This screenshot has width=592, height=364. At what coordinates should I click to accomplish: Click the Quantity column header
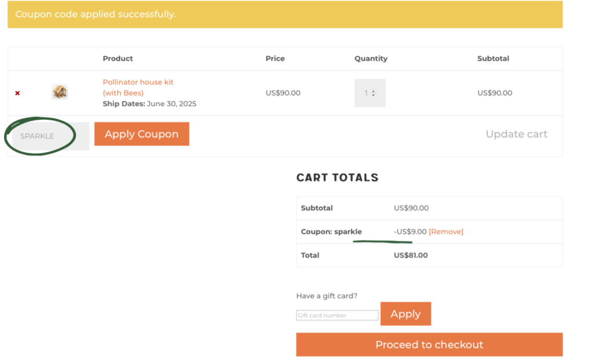click(371, 58)
